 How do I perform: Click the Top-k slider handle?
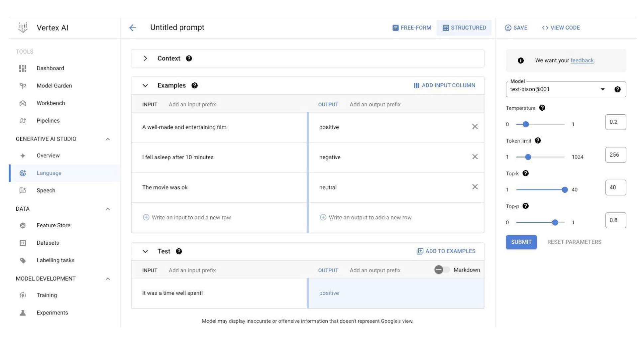pyautogui.click(x=565, y=190)
